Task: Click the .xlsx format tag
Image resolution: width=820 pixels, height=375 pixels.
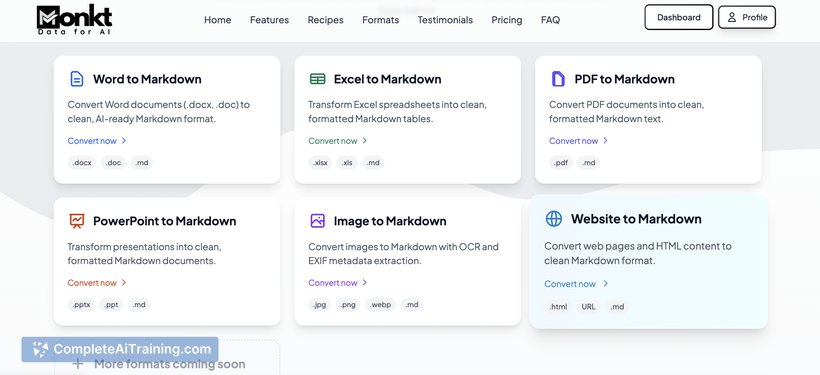Action: click(320, 163)
